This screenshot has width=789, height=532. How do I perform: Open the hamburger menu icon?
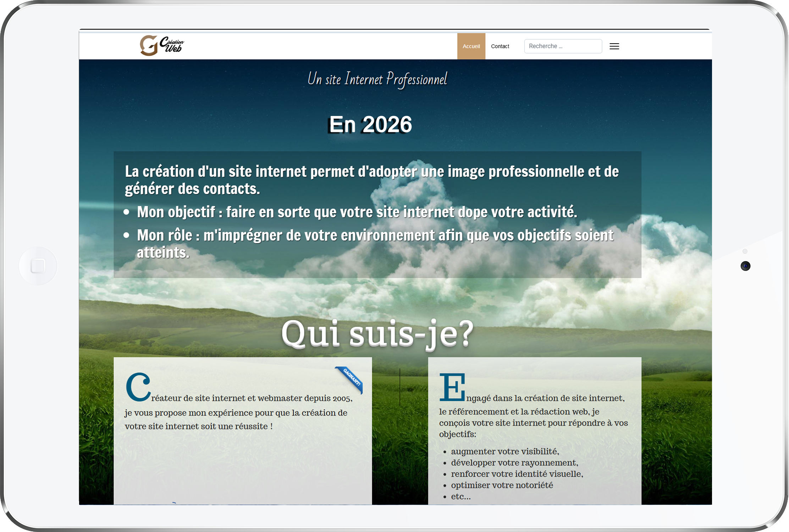[x=614, y=46]
